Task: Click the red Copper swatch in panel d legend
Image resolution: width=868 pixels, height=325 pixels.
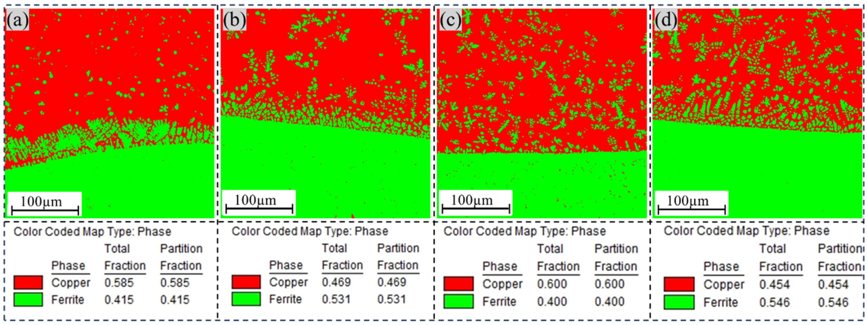Action: click(679, 284)
